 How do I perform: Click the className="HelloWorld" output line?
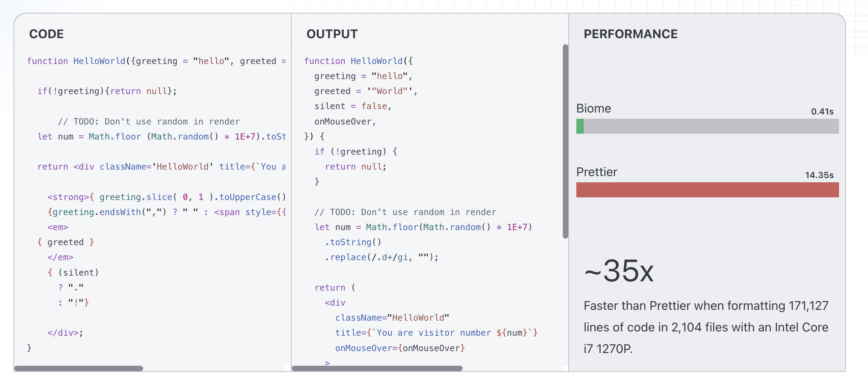(x=392, y=318)
